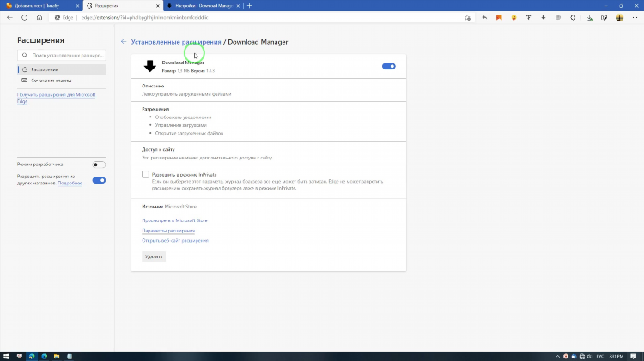Open the downloads icon with green check
Screen dimensions: 644x361
coord(590,18)
